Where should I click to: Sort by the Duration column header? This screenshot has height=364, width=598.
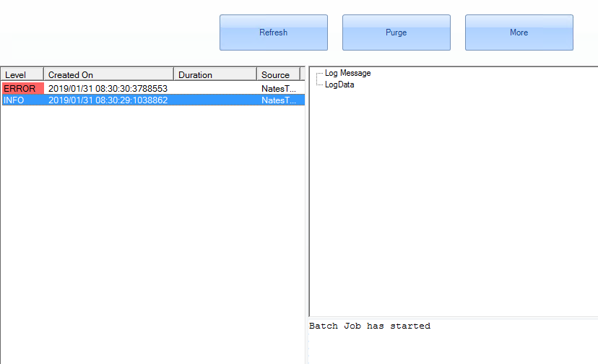215,74
